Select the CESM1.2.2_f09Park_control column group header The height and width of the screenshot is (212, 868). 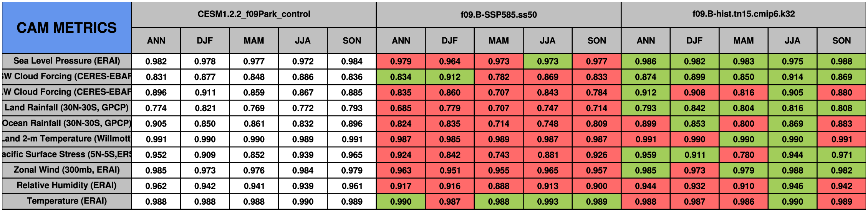254,14
